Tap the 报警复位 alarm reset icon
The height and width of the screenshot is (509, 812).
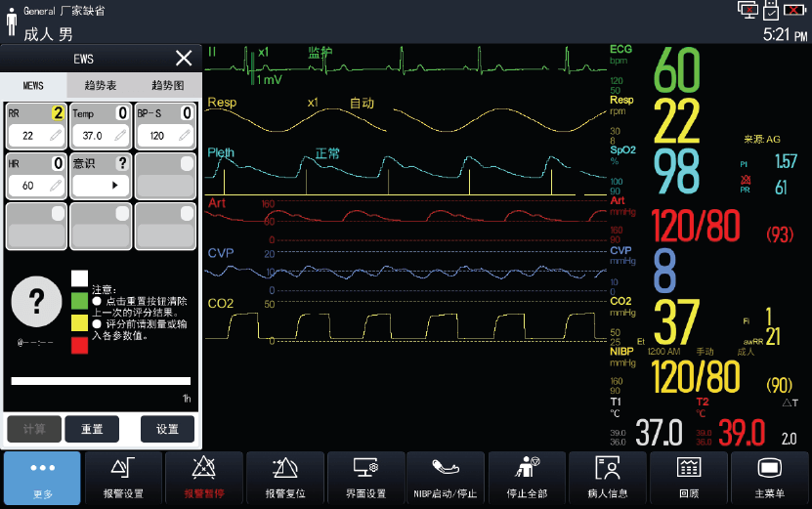[284, 478]
